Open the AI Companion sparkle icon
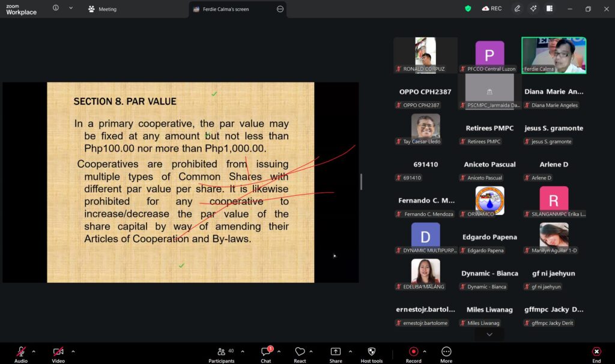This screenshot has width=615, height=364. click(533, 8)
